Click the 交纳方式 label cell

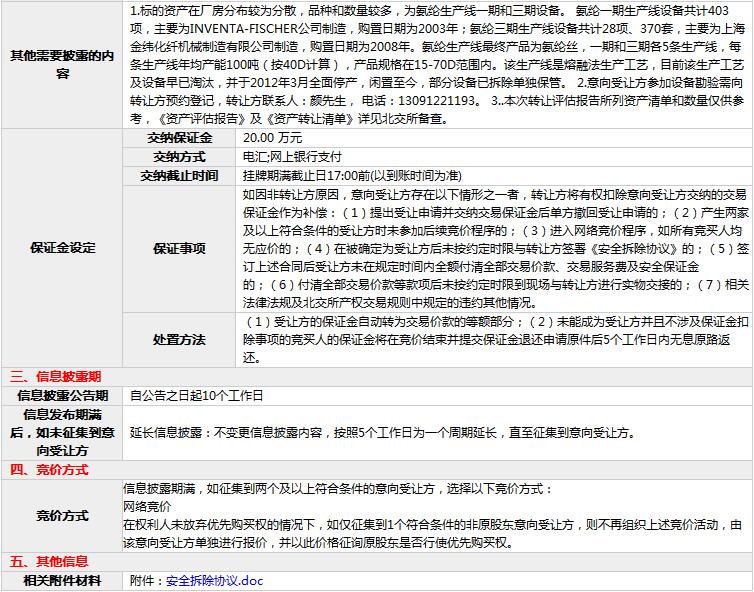tap(179, 156)
